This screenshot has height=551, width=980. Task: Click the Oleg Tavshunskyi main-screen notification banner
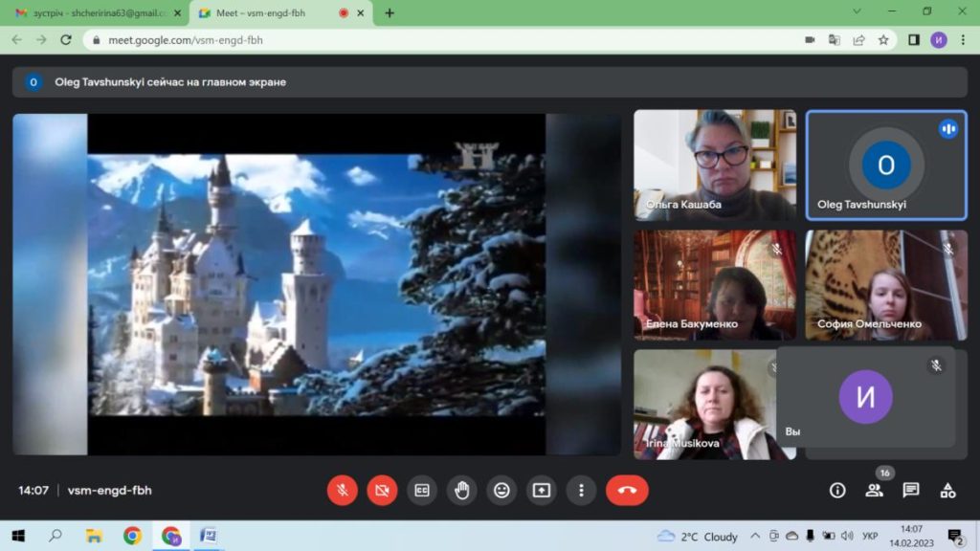pyautogui.click(x=490, y=82)
